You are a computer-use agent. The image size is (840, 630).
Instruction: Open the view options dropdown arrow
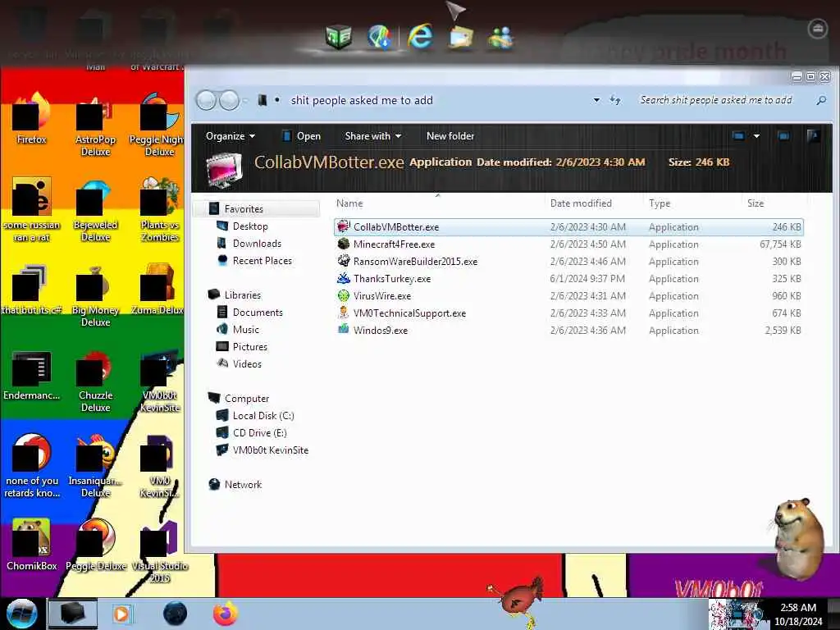[756, 136]
